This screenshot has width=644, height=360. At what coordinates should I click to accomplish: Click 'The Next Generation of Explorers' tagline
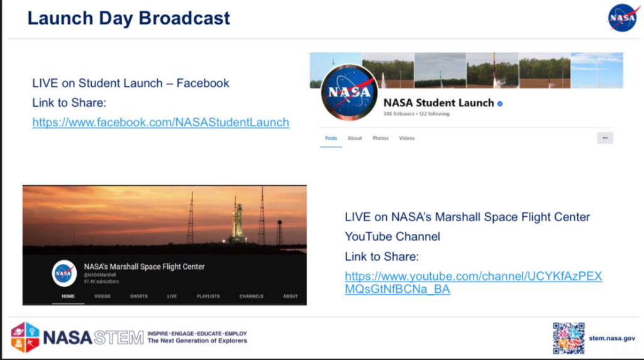pos(197,341)
